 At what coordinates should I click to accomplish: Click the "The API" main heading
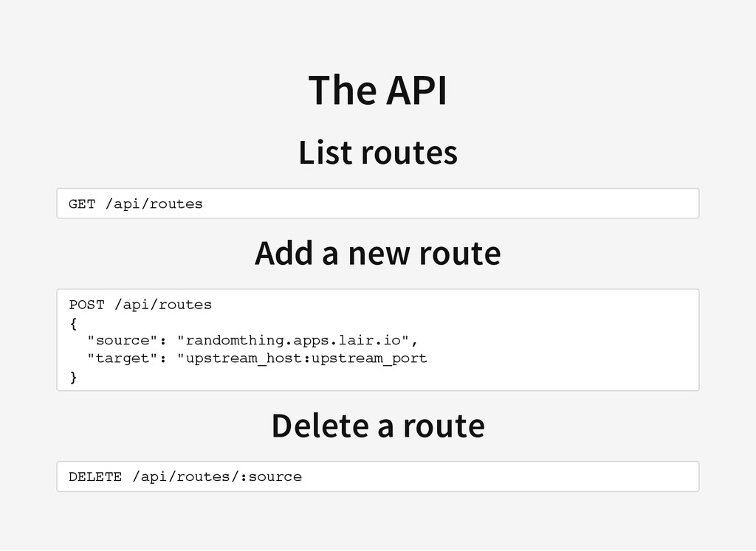click(x=378, y=90)
